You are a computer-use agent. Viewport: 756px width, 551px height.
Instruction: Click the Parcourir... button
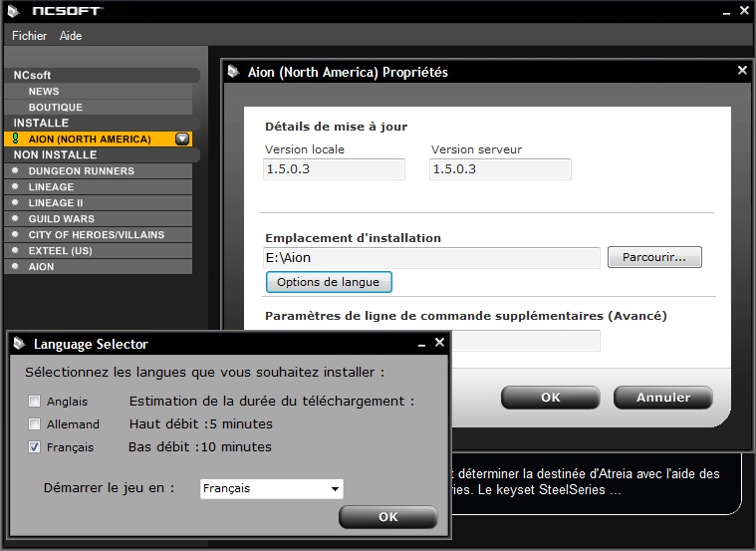tap(653, 257)
